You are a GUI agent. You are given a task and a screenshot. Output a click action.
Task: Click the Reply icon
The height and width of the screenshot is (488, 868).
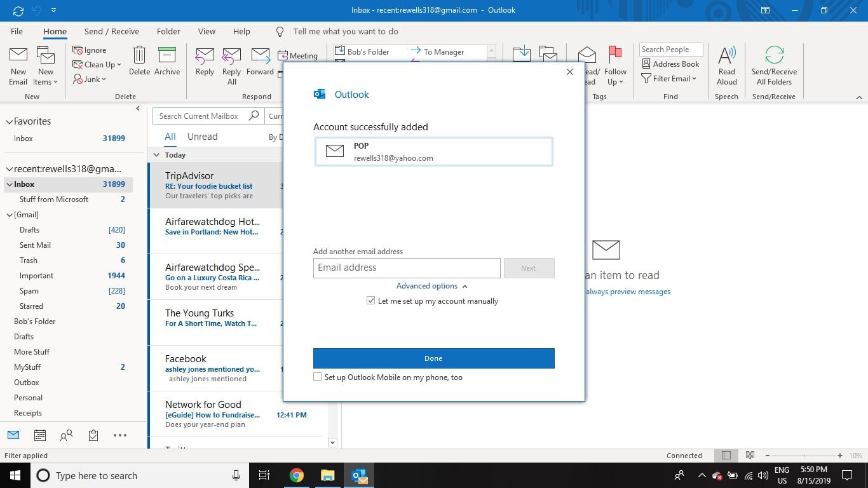[205, 56]
